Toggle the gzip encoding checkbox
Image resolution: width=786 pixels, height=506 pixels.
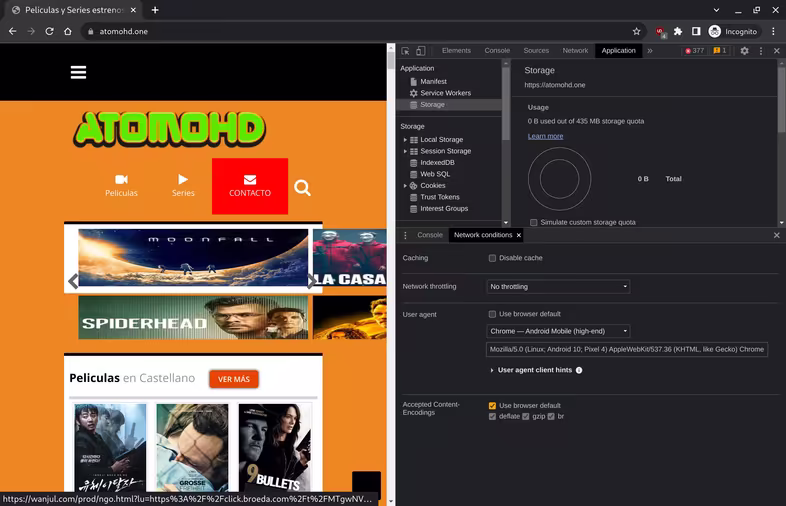pos(525,416)
